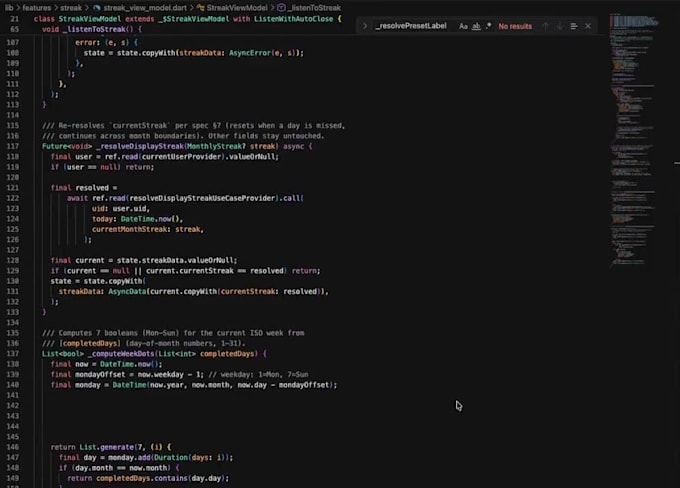This screenshot has height=488, width=680.
Task: Click the Dart file icon in breadcrumbs
Action: [x=97, y=8]
